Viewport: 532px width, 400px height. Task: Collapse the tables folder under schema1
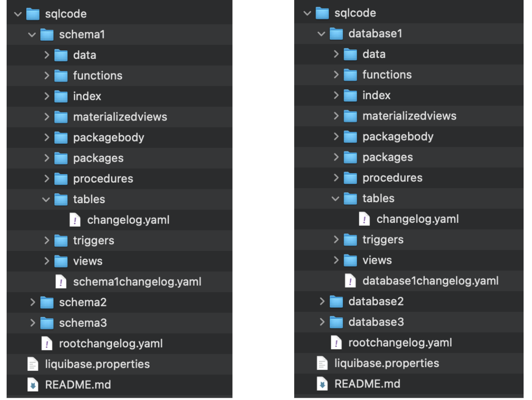(46, 200)
